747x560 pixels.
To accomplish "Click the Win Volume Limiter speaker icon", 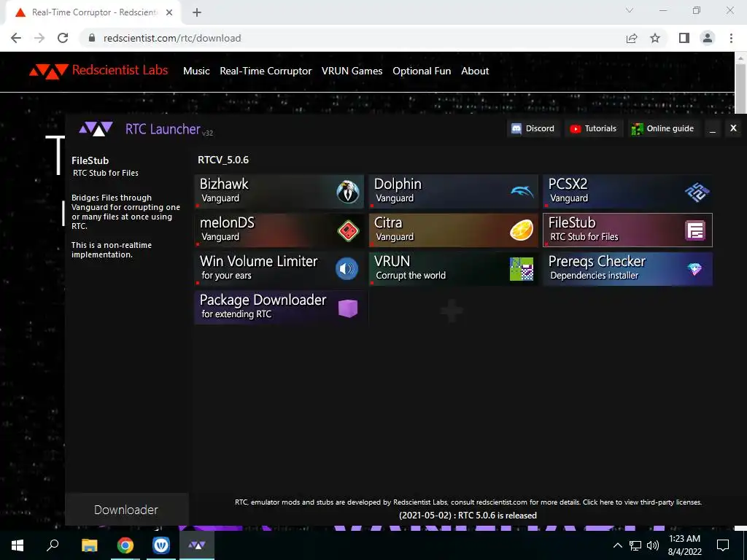I will pos(347,269).
